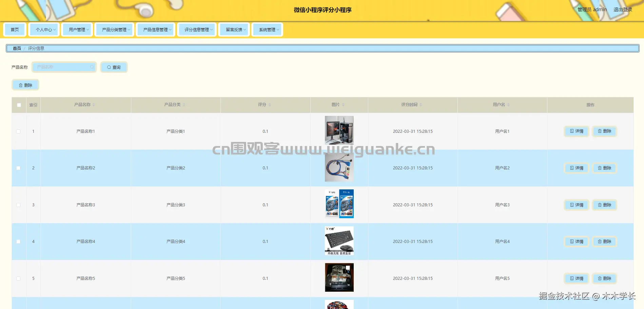
Task: Expand the 个人中心 menu
Action: click(44, 29)
